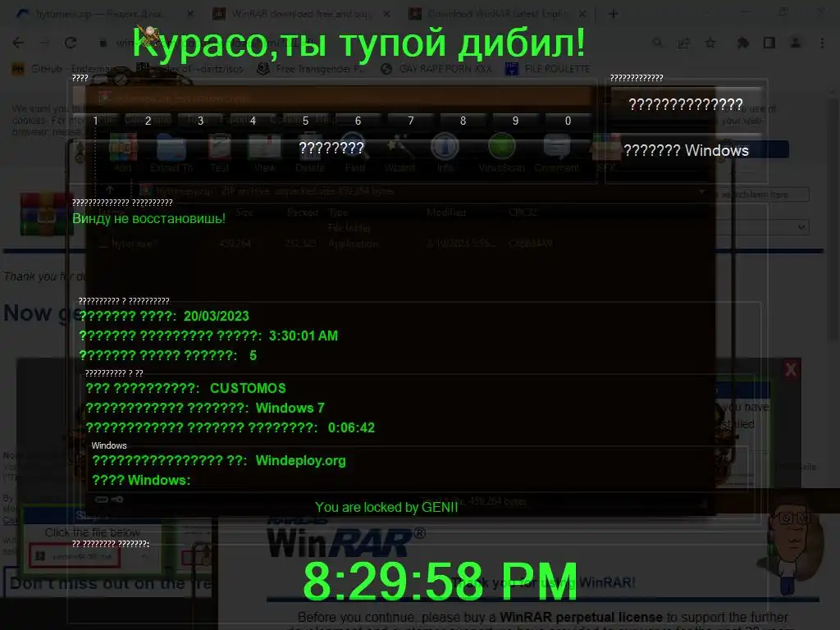
Task: Open the 'Index of ~dartz/isos' bookmark
Action: point(189,69)
